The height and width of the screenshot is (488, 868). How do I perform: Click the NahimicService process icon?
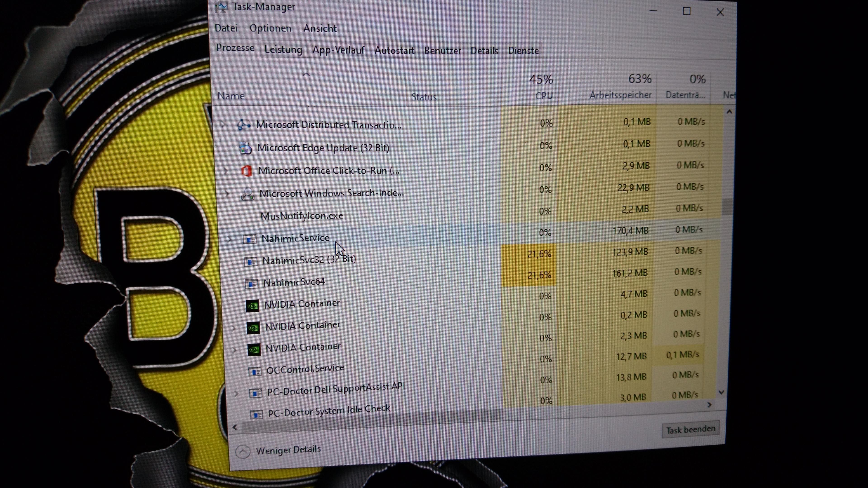250,239
